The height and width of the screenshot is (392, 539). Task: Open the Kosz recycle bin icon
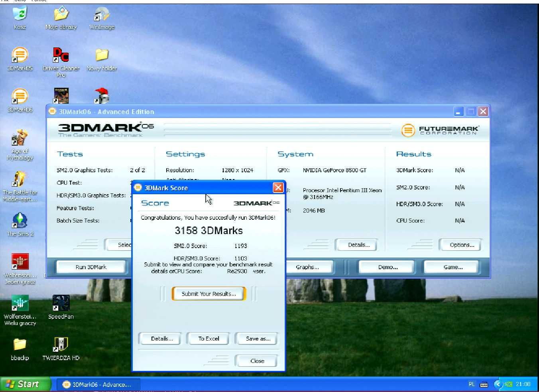coord(20,18)
